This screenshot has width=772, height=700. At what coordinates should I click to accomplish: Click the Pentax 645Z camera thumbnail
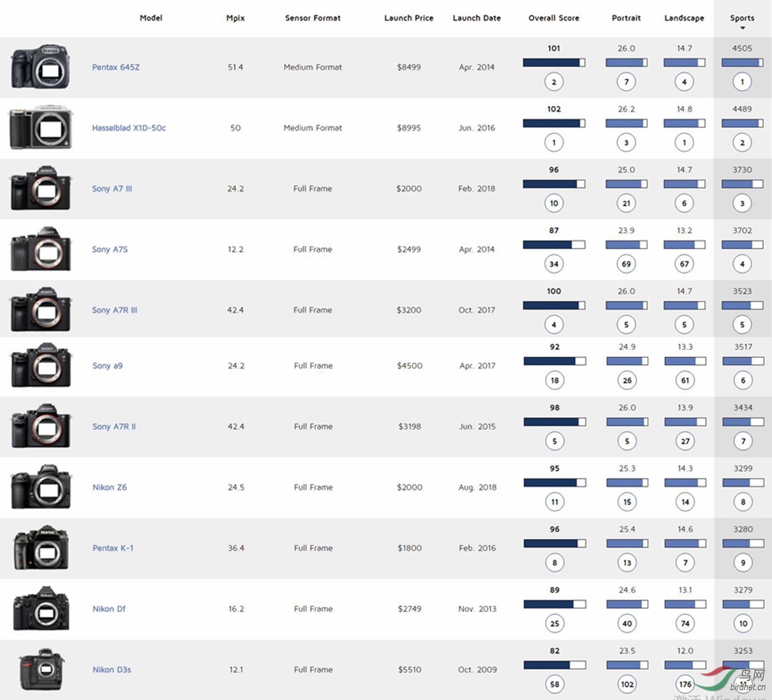41,67
